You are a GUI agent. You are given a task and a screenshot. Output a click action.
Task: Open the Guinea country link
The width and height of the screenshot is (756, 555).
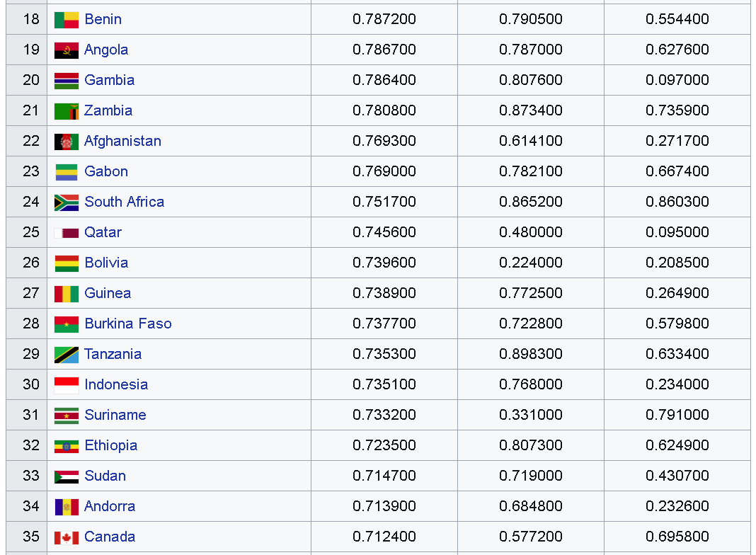108,293
